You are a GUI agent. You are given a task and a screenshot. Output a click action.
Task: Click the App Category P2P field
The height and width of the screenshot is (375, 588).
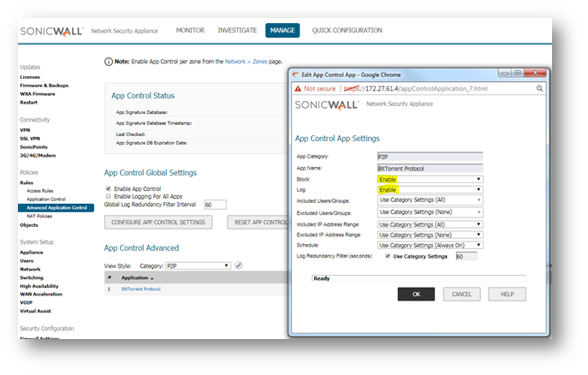pos(431,157)
